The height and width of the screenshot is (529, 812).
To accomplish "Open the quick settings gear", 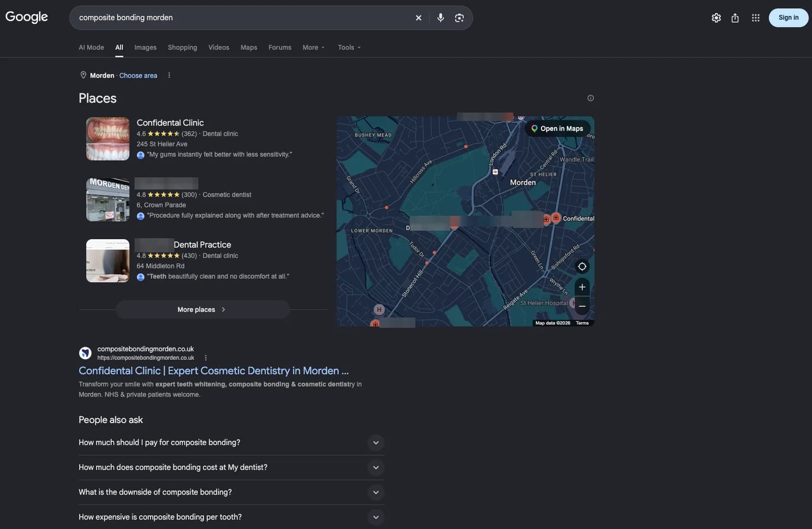I will tap(716, 18).
